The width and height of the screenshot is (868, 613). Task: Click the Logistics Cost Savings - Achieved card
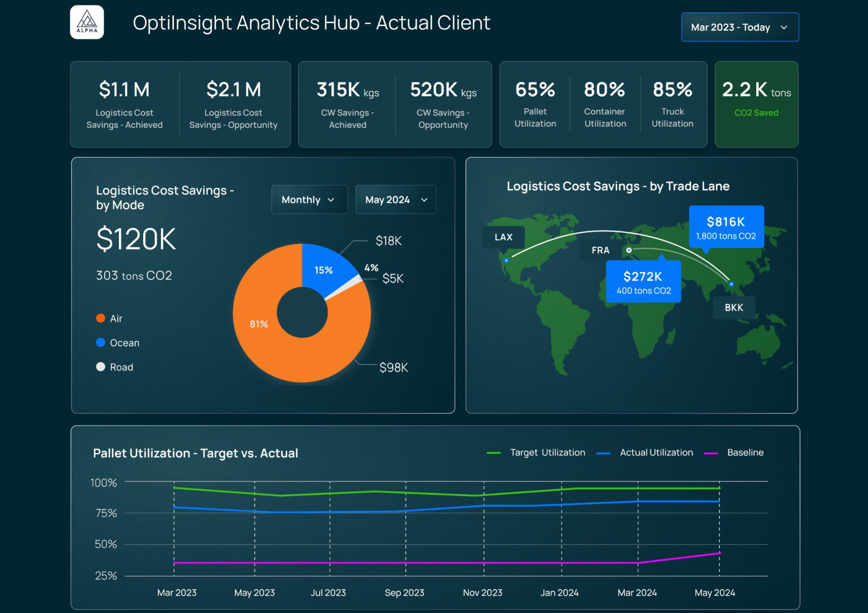click(x=125, y=104)
